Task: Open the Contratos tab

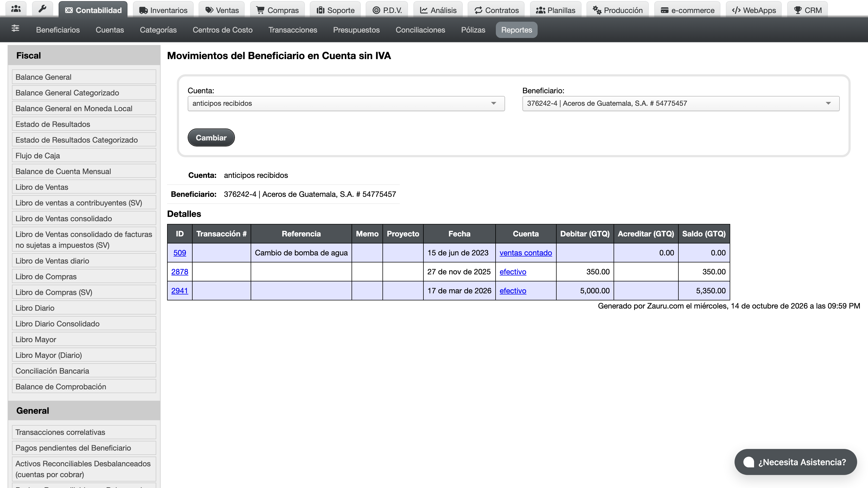Action: point(496,10)
